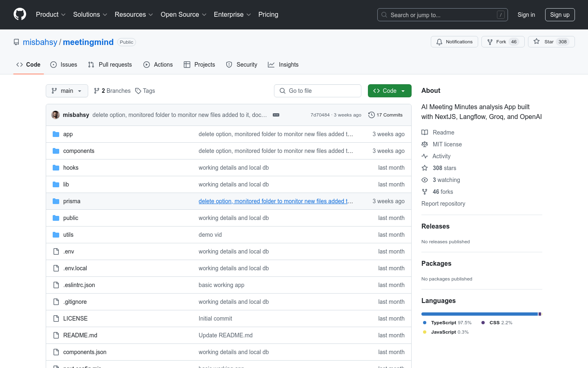Click the hooks folder icon
Image resolution: width=588 pixels, height=368 pixels.
tap(56, 168)
